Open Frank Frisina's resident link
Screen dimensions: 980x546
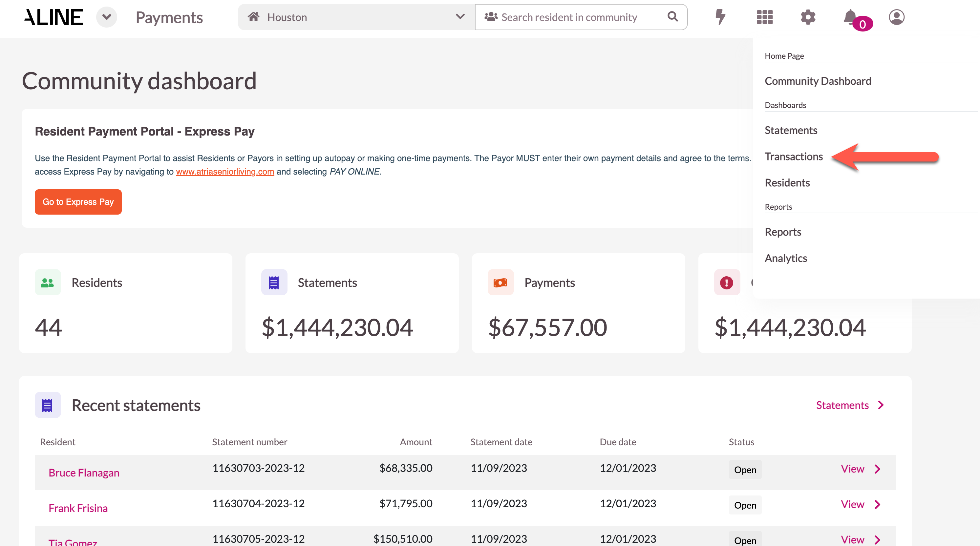click(78, 508)
